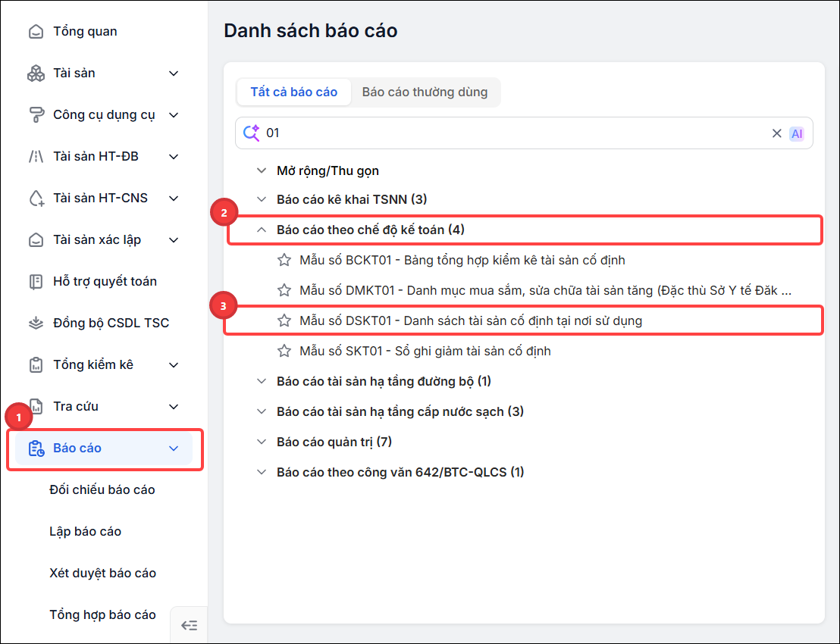Open Đối chiếu báo cáo submenu item
The width and height of the screenshot is (840, 644).
102,490
